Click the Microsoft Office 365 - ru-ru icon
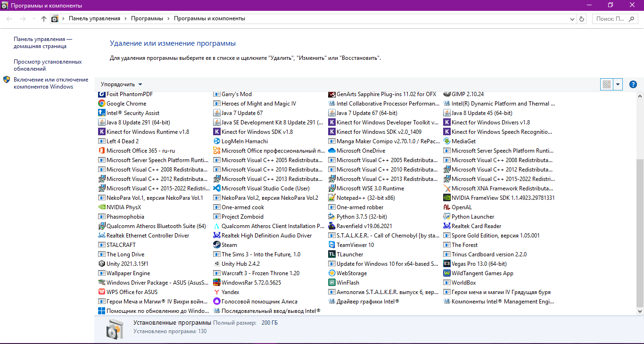Viewport: 644px width, 344px height. tap(101, 151)
